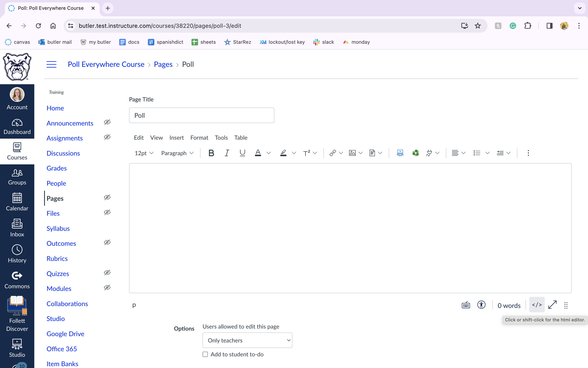Check the Add to student to-do checkbox
Image resolution: width=588 pixels, height=368 pixels.
[x=205, y=354]
